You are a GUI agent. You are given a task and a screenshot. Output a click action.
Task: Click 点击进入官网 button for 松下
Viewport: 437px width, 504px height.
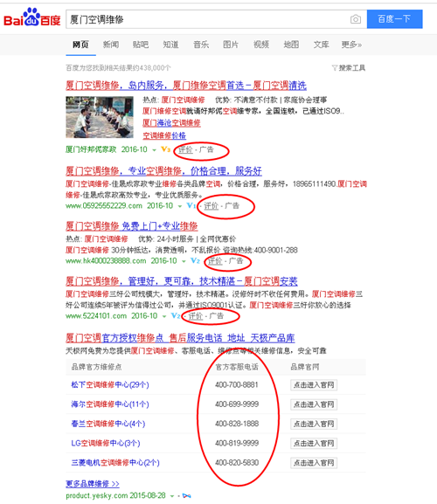314,384
